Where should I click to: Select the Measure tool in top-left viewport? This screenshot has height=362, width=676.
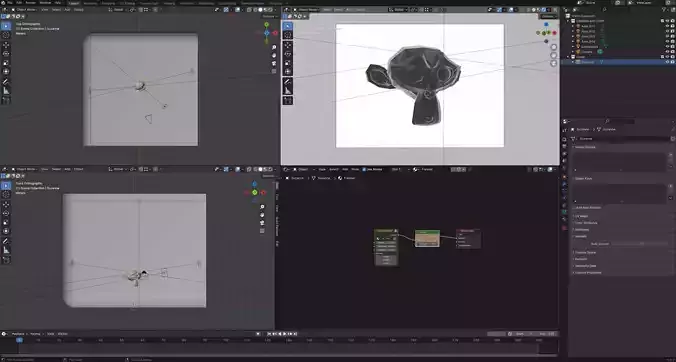click(x=6, y=90)
